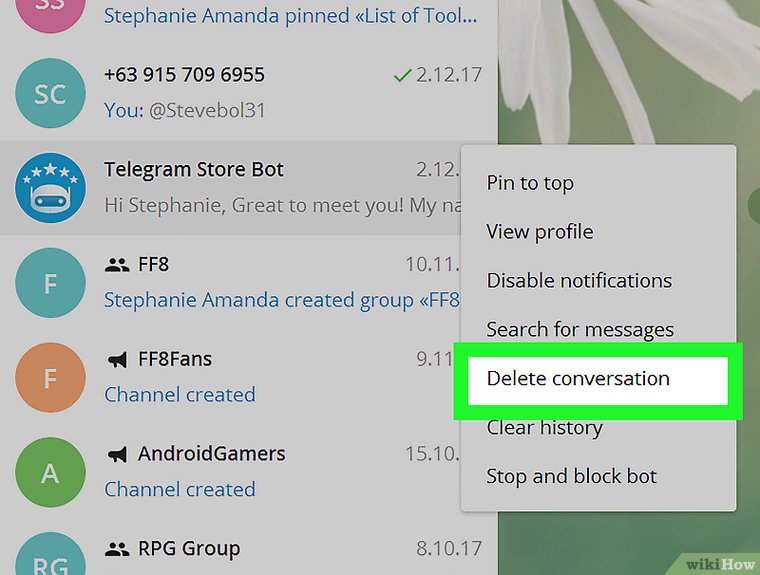Screen dimensions: 760x575
Task: Click green A avatar of AndroidGamers
Action: coord(50,472)
